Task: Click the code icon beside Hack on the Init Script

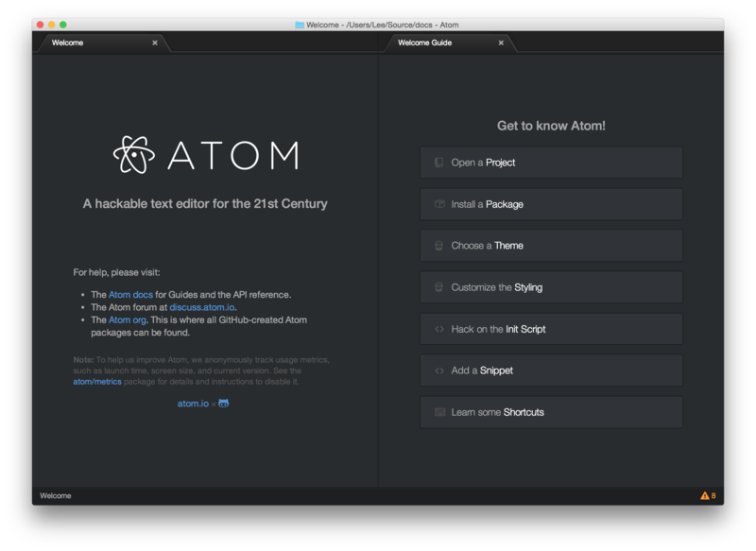Action: click(438, 329)
